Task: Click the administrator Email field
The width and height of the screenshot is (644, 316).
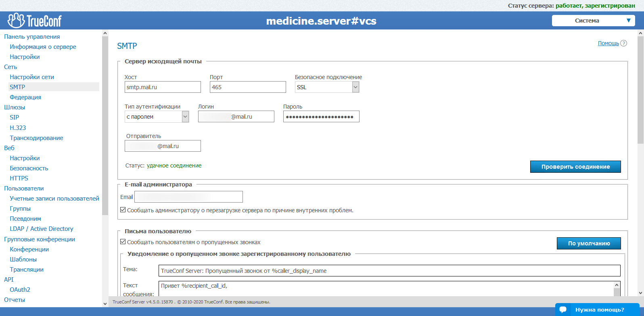Action: [188, 197]
